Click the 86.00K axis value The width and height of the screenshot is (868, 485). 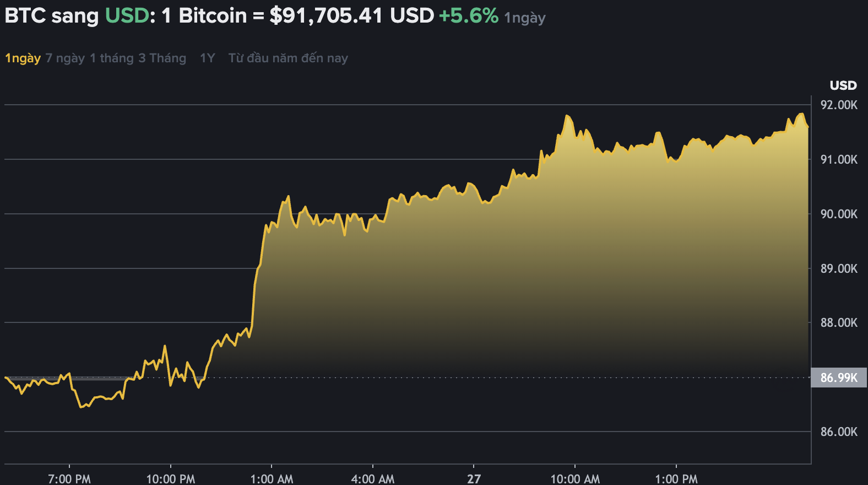[x=839, y=433]
